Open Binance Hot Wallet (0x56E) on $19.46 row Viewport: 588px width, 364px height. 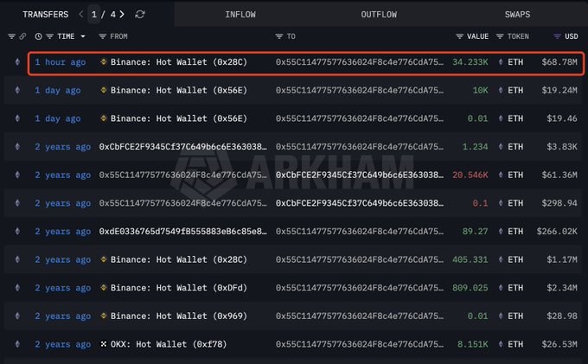[179, 118]
